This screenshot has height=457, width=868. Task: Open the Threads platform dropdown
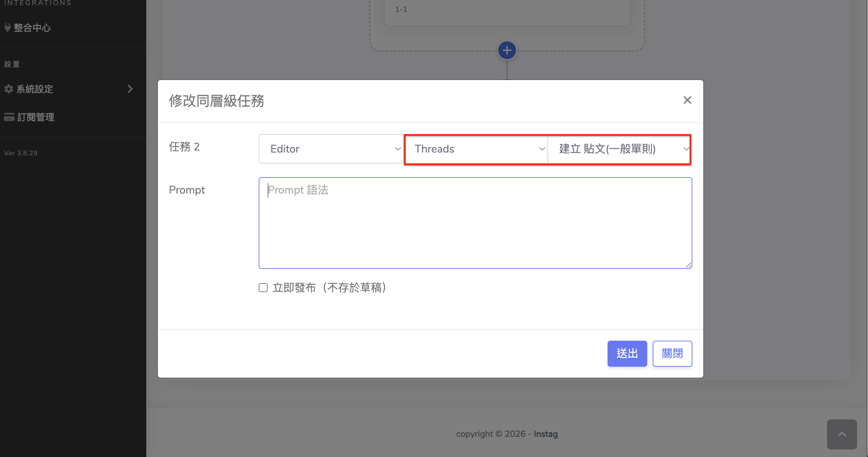pyautogui.click(x=476, y=149)
